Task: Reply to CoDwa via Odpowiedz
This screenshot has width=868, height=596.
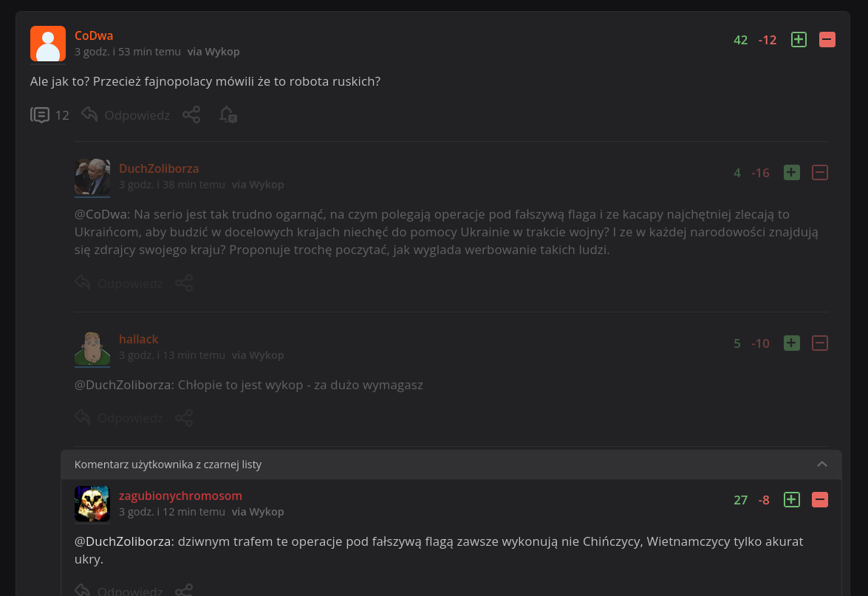Action: 126,115
